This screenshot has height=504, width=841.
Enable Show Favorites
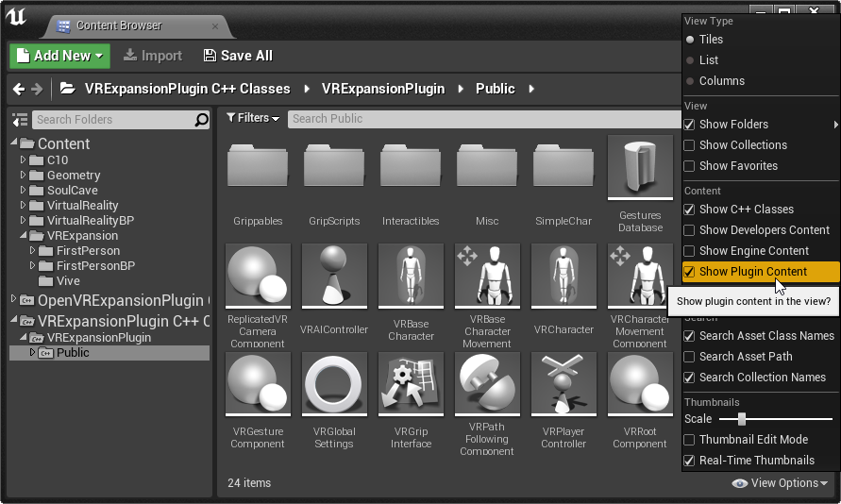click(689, 166)
